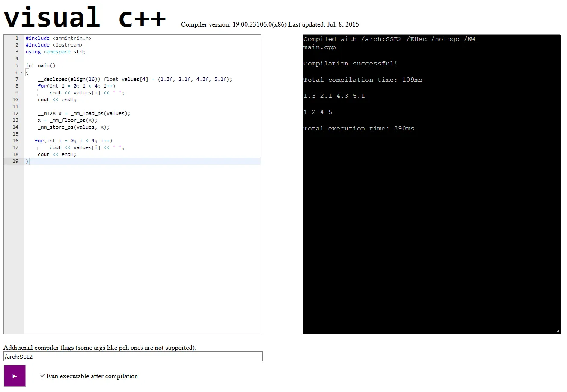The height and width of the screenshot is (392, 567).
Task: Click the second for loop on line 16
Action: click(x=74, y=141)
